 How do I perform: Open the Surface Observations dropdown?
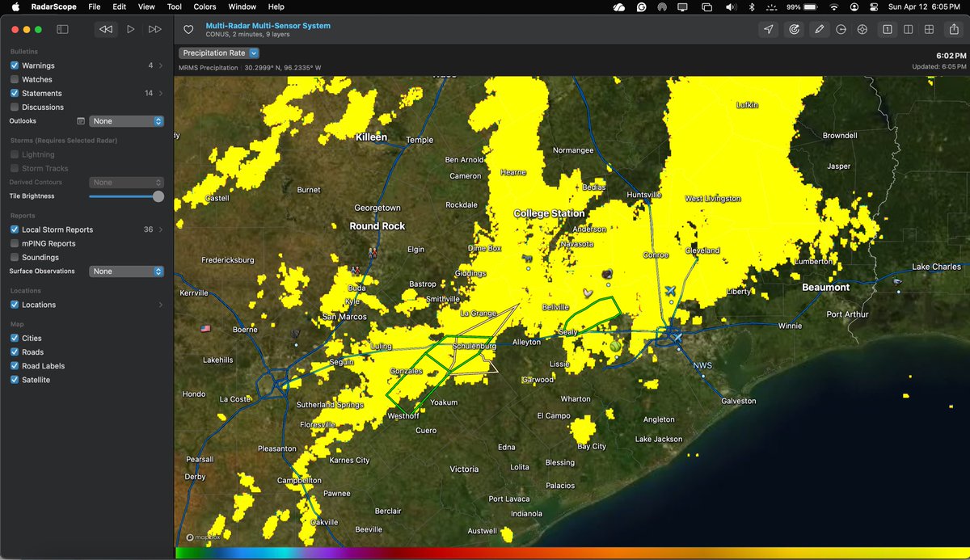pos(126,272)
